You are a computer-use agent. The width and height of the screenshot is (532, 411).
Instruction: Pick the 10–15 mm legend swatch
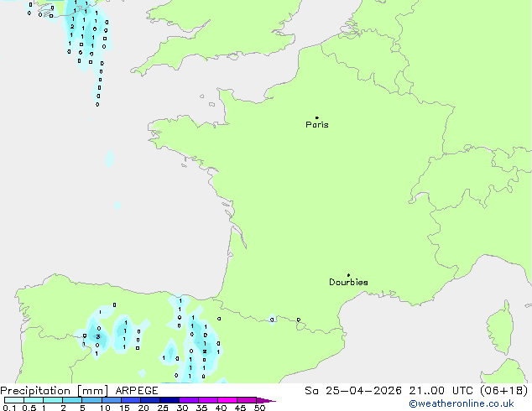tap(112, 400)
